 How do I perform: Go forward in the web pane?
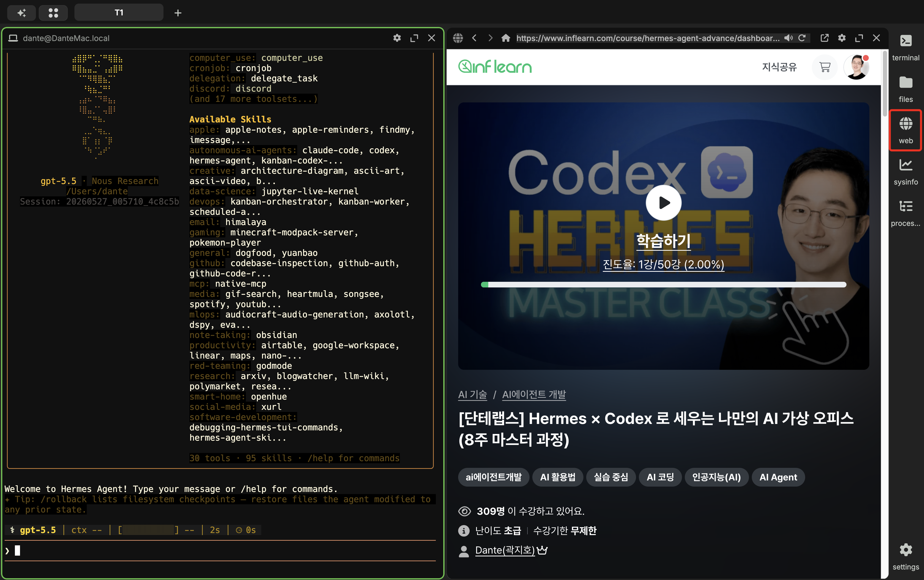tap(490, 38)
